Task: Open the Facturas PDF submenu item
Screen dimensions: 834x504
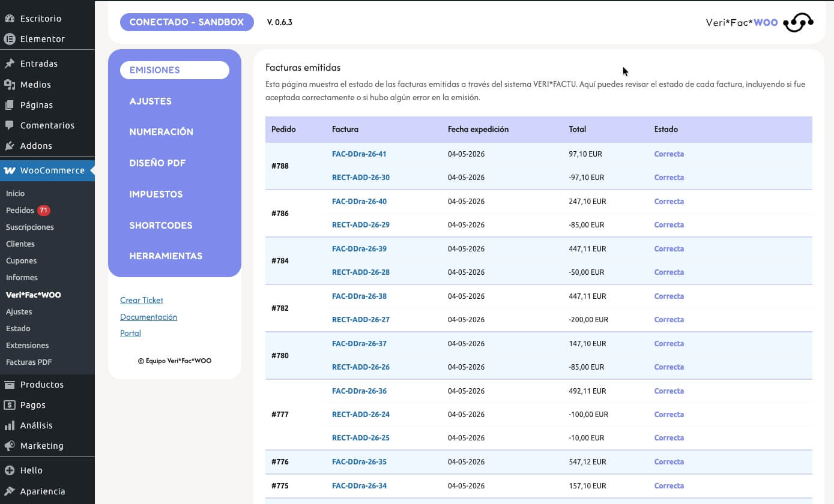Action: pos(29,362)
